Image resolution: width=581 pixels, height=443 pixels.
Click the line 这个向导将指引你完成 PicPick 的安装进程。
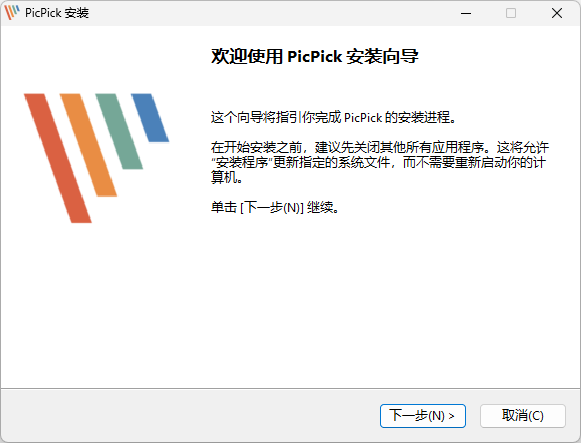pos(333,117)
